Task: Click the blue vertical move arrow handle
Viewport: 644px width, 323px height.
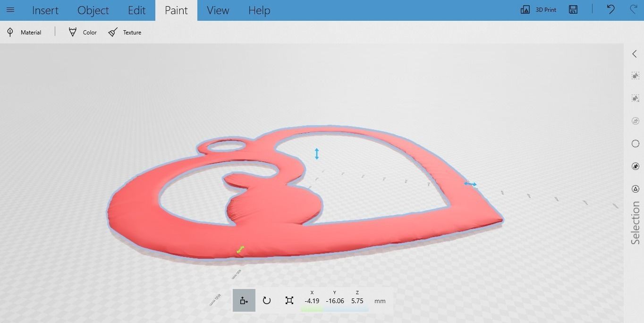Action: [x=317, y=153]
